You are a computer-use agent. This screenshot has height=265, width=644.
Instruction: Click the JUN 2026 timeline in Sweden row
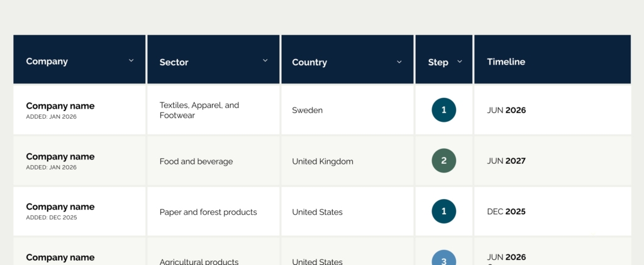pos(506,111)
